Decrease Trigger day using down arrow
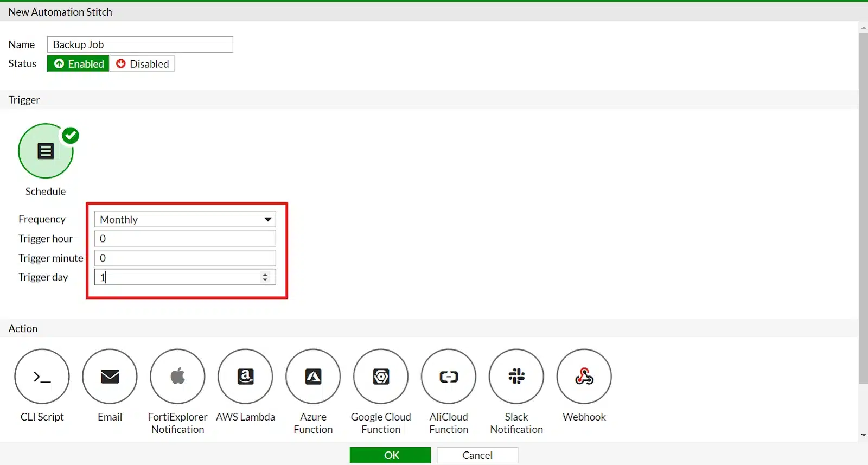The image size is (868, 465). 265,280
